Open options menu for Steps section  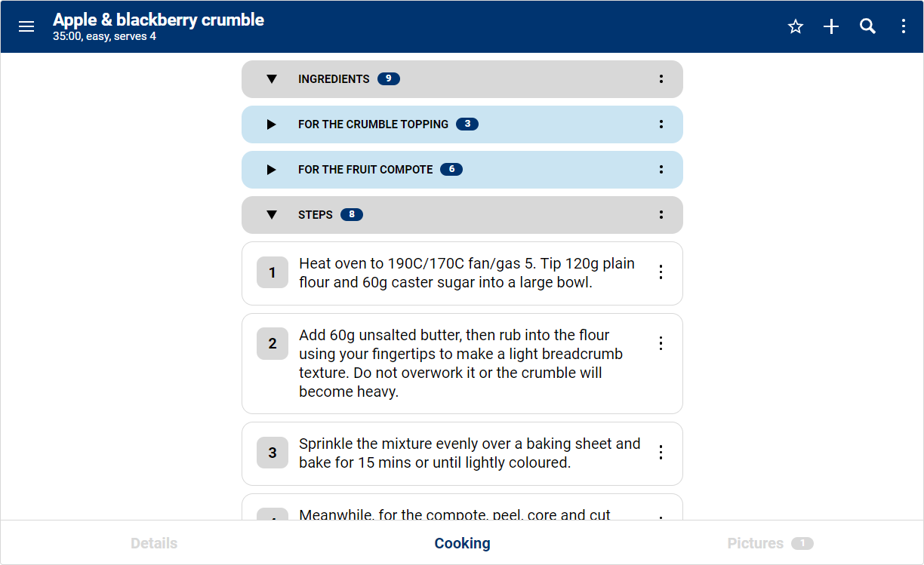pyautogui.click(x=661, y=215)
